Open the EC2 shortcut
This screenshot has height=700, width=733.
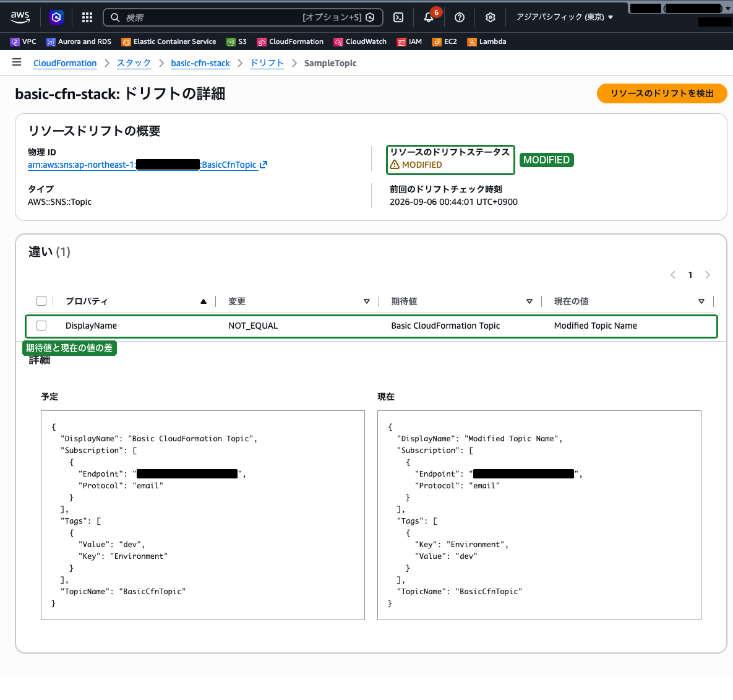(445, 41)
